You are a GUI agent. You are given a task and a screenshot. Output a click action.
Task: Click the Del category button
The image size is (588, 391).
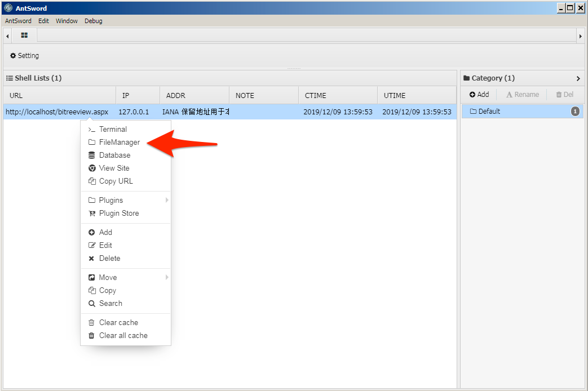click(565, 95)
